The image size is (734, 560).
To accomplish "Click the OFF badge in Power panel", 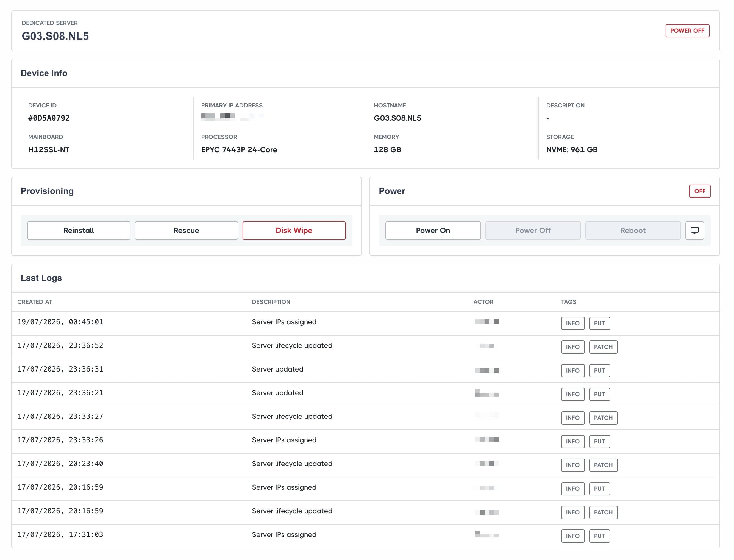I will click(700, 191).
